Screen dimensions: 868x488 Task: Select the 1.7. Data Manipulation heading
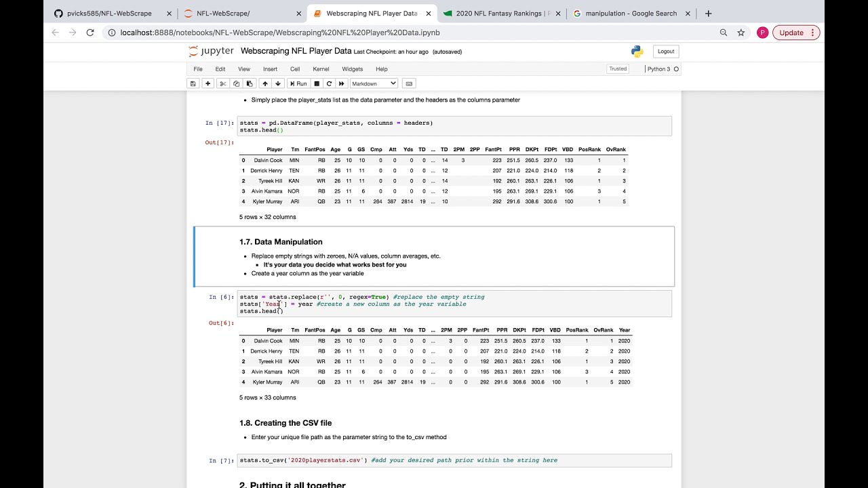[281, 242]
